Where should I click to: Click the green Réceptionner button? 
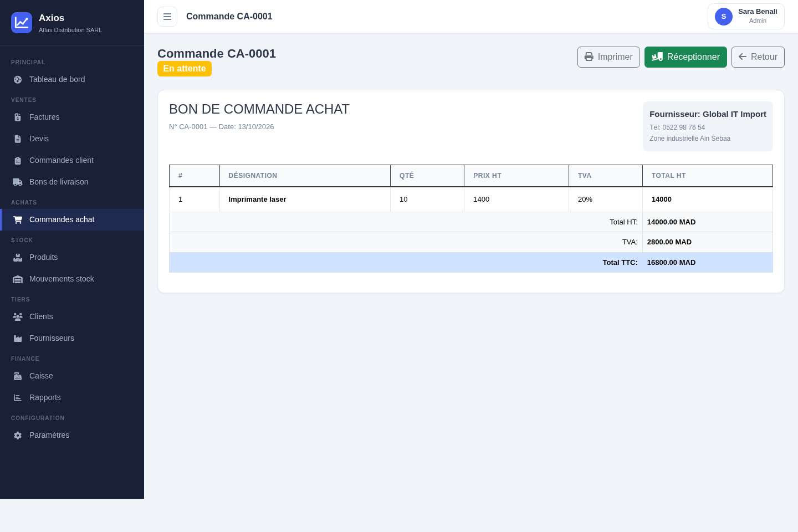pyautogui.click(x=686, y=57)
